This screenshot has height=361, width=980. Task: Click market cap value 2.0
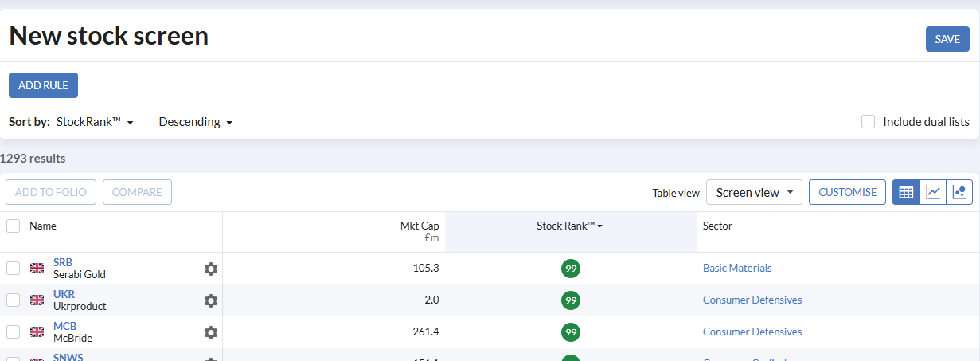pyautogui.click(x=431, y=300)
